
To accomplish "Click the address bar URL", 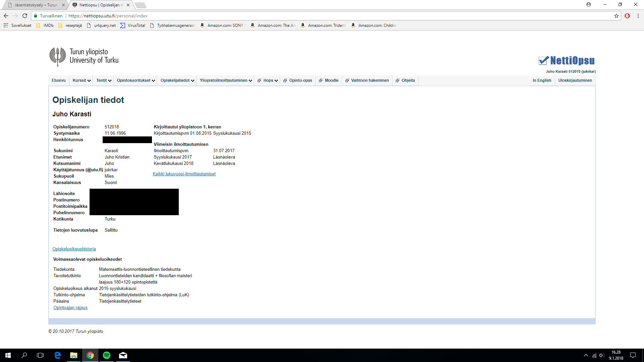I will [x=108, y=16].
